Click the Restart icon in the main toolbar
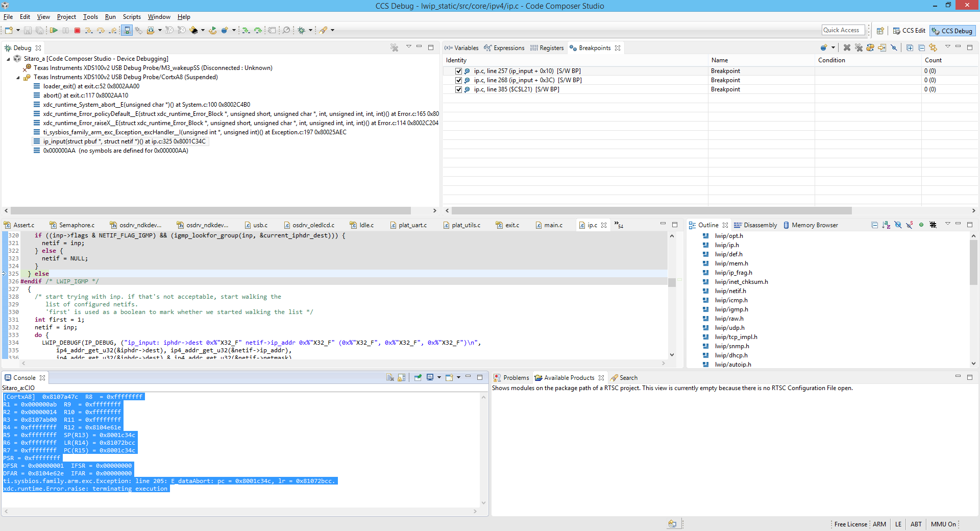This screenshot has height=531, width=980. pyautogui.click(x=213, y=30)
